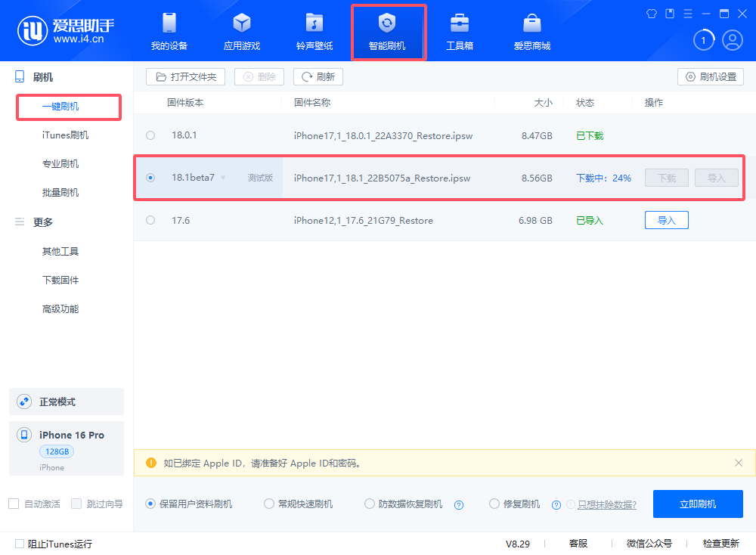Enable the 阻止iTunes运行 checkbox
Viewport: 756px width, 555px height.
click(20, 543)
